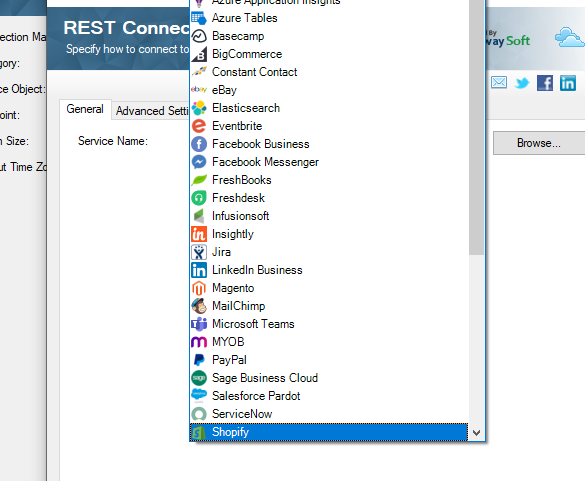Open the email envelope icon in header
This screenshot has width=585, height=481.
pyautogui.click(x=499, y=82)
